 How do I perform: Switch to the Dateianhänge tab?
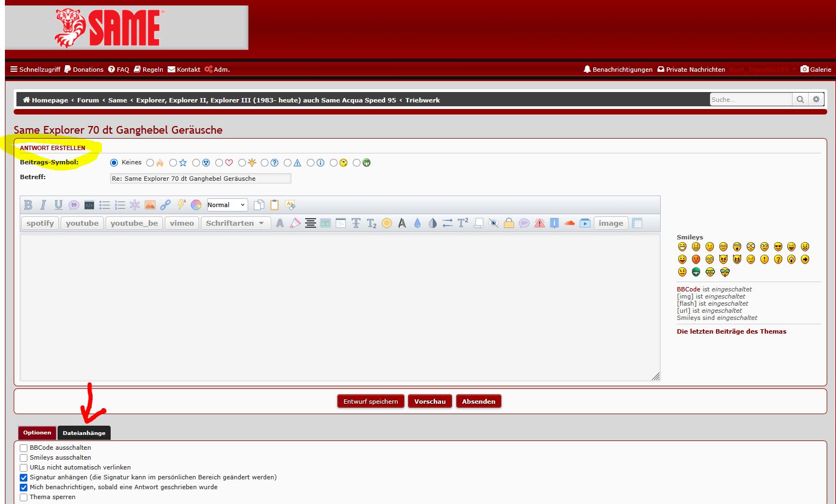(84, 433)
